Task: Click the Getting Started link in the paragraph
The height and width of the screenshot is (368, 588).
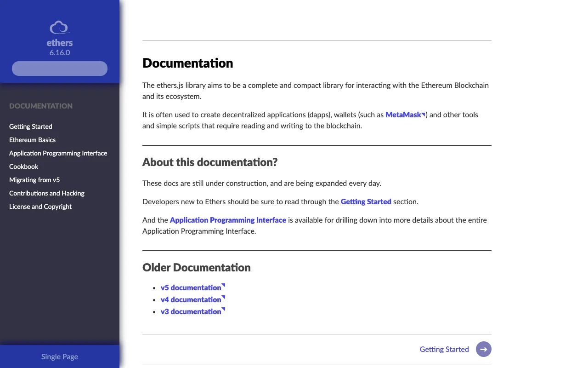Action: click(366, 201)
